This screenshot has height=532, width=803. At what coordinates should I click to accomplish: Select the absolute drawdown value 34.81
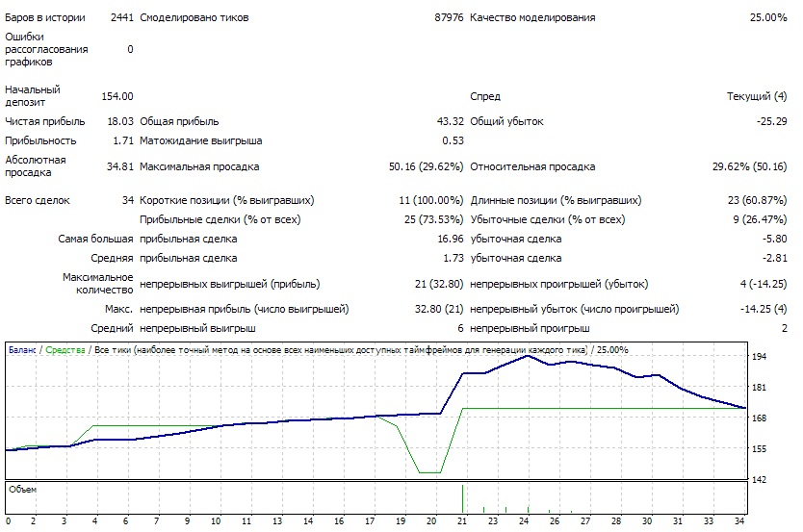click(120, 166)
